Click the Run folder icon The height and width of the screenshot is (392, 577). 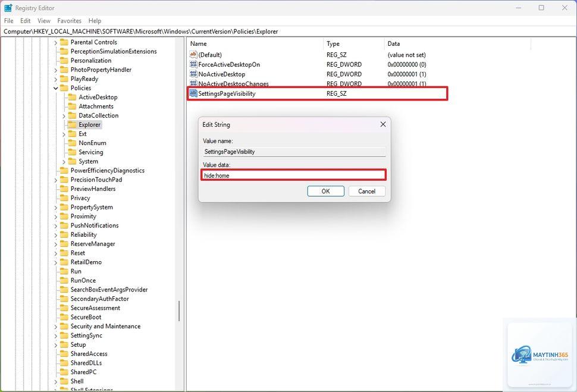(x=64, y=271)
